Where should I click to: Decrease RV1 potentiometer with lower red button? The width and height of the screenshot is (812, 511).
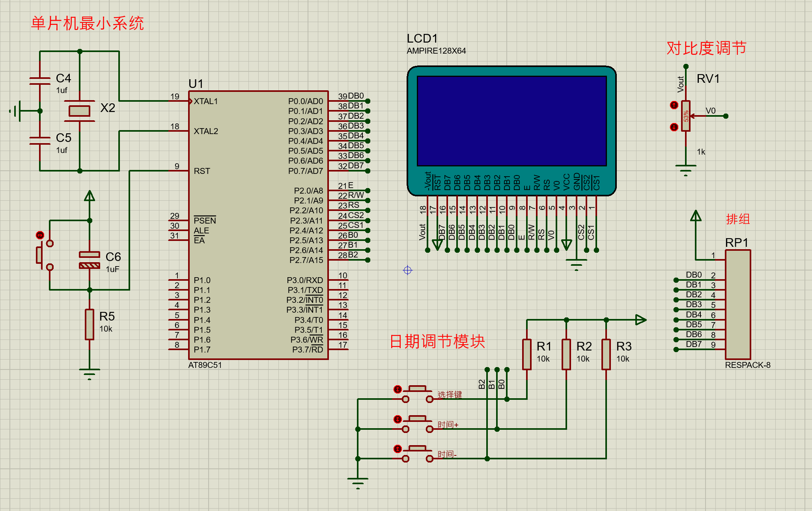point(674,127)
